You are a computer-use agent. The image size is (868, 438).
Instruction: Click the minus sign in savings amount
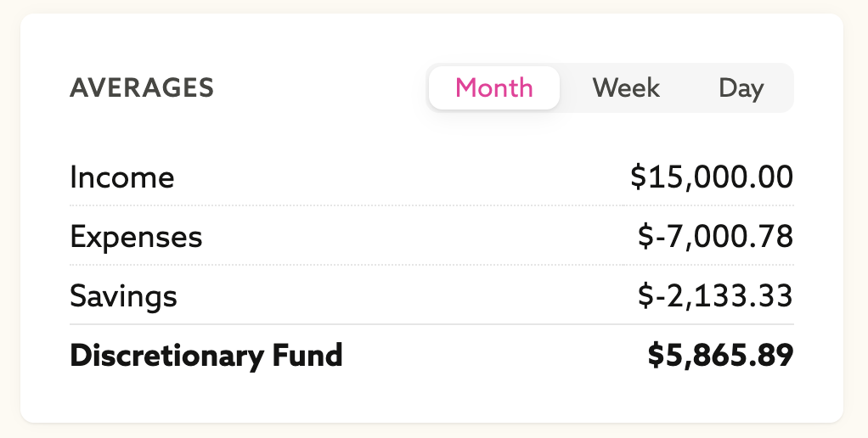(x=657, y=297)
